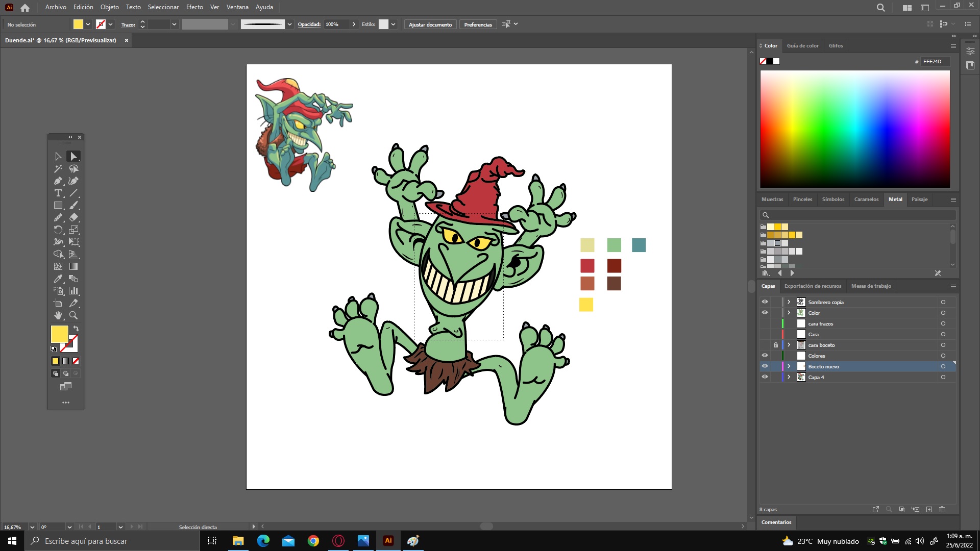Select the Line Segment tool
The height and width of the screenshot is (551, 980).
tap(73, 193)
